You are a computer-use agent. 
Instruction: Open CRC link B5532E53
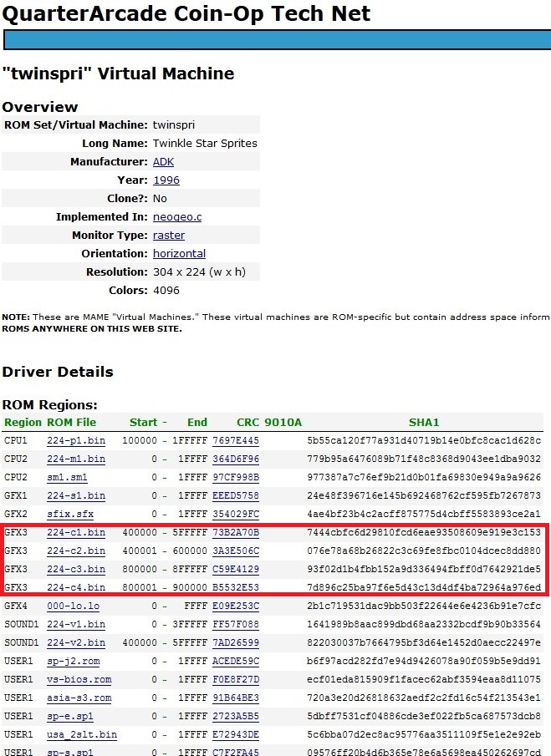click(236, 587)
